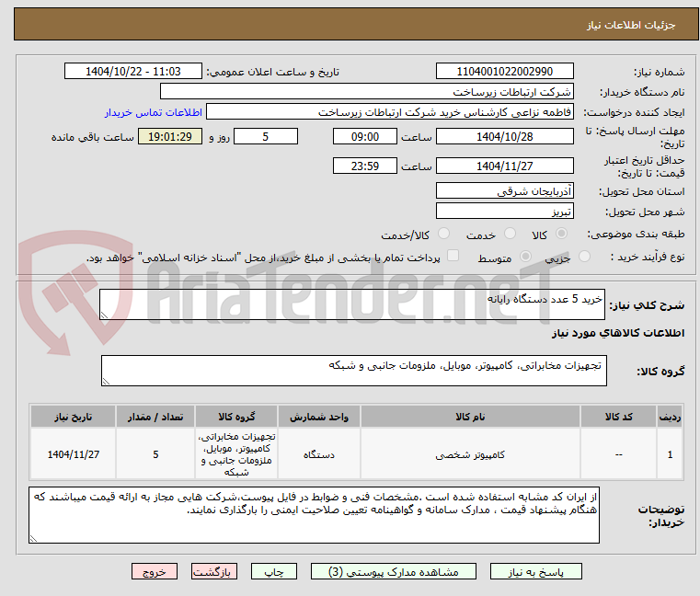Toggle the اسناد خزانه اسلامی payment checkbox

[x=453, y=256]
